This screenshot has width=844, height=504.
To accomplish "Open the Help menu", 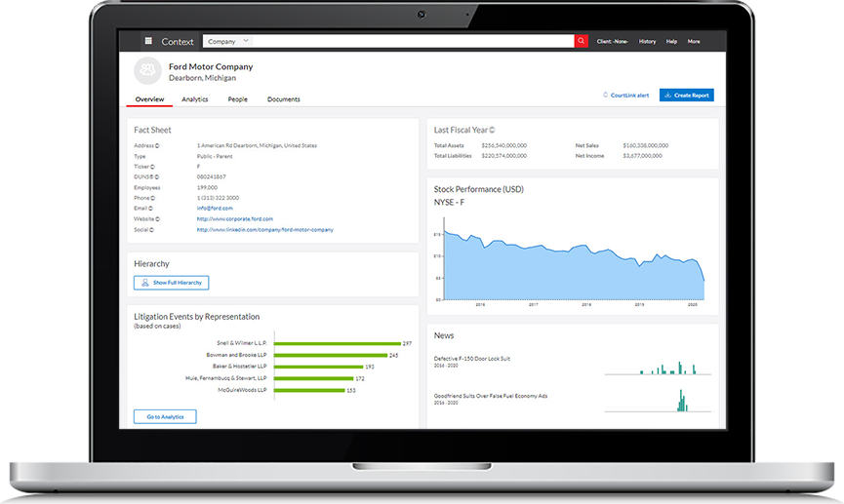I will (671, 41).
